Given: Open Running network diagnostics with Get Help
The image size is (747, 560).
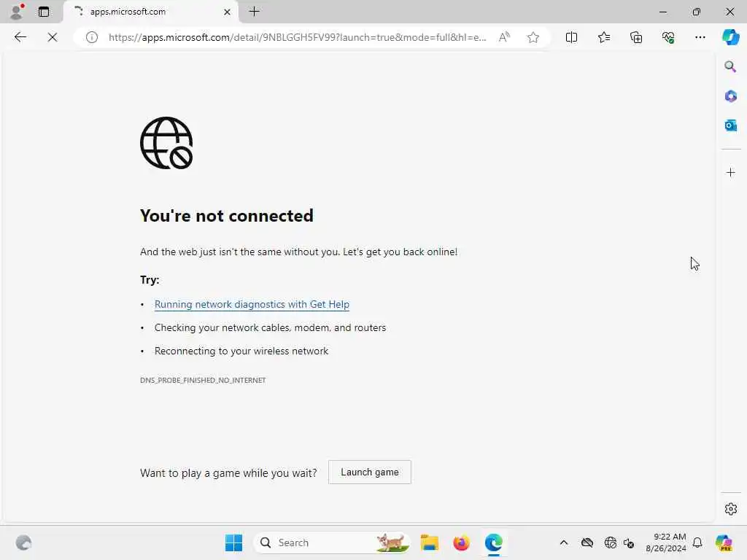Looking at the screenshot, I should pyautogui.click(x=252, y=304).
